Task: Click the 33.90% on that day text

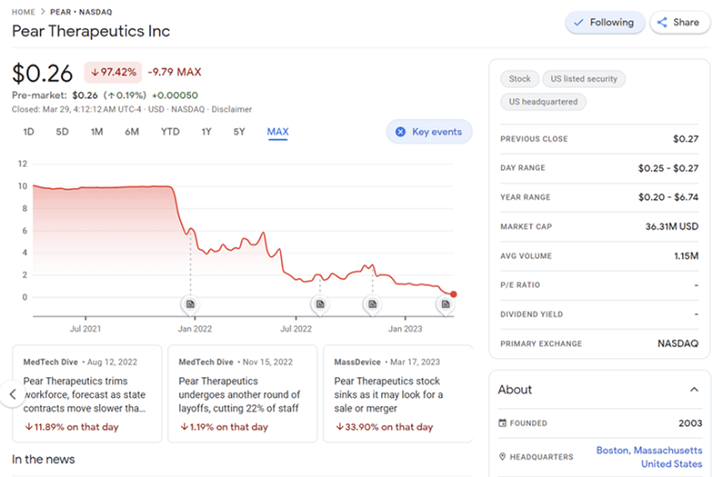Action: 384,427
